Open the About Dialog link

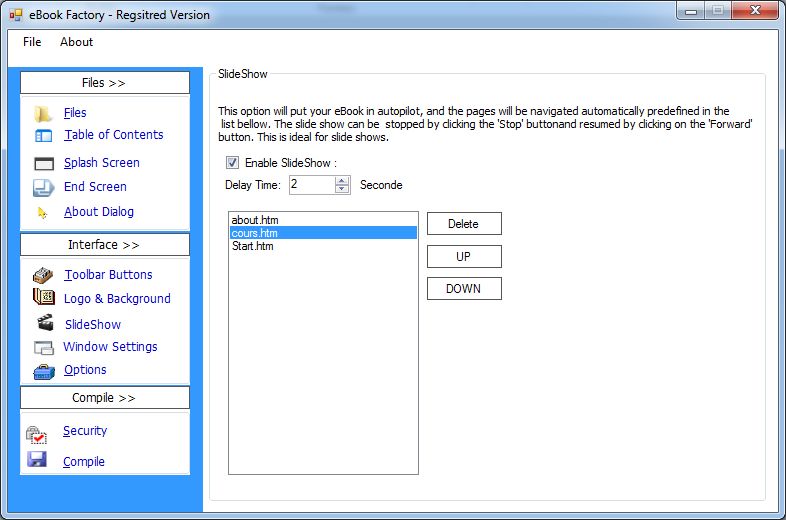point(99,212)
